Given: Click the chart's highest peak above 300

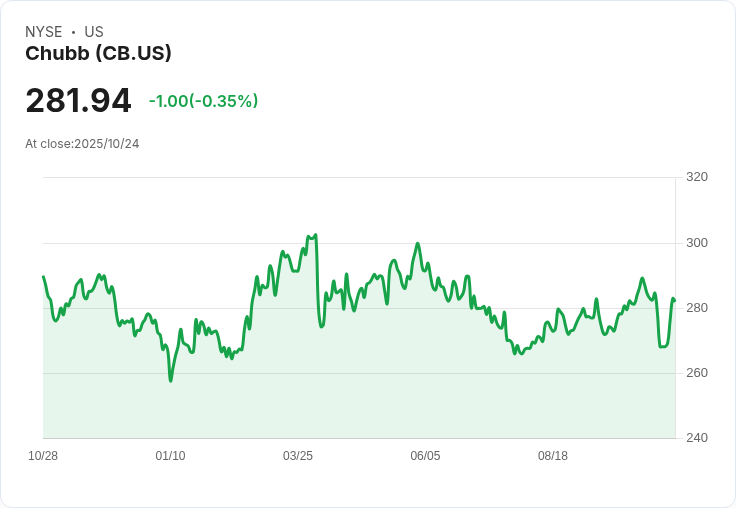Looking at the screenshot, I should point(315,236).
